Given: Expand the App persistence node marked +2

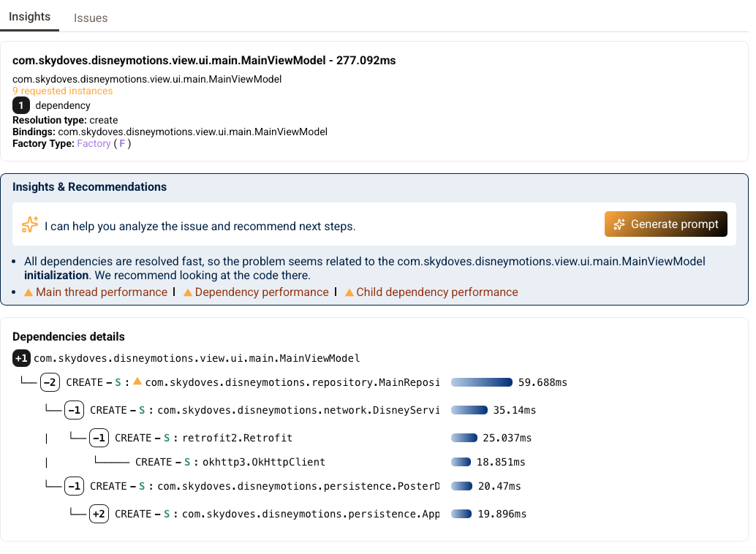Looking at the screenshot, I should [98, 514].
